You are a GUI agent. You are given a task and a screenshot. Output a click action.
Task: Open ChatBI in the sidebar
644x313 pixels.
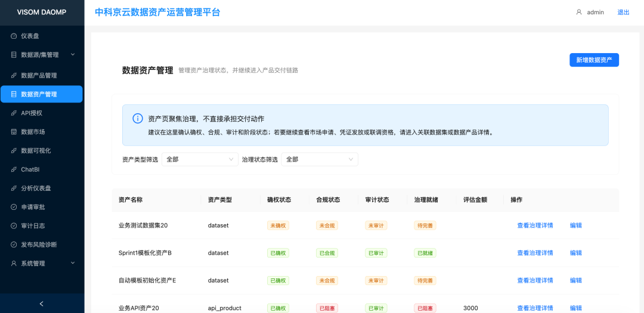(42, 169)
